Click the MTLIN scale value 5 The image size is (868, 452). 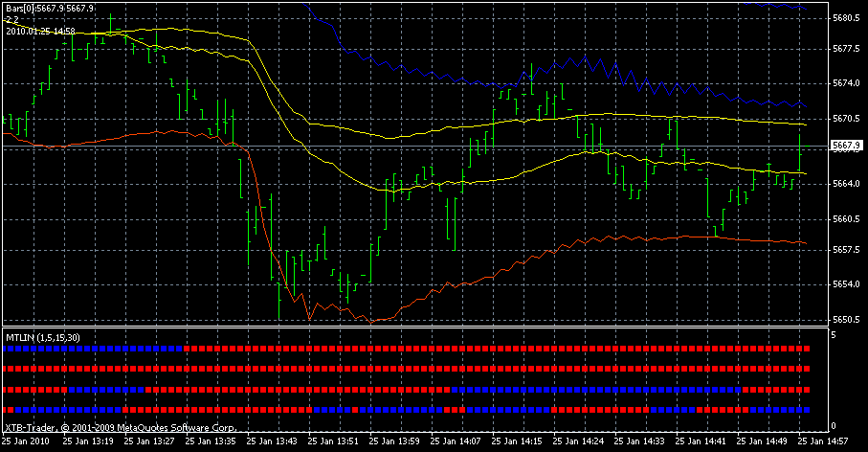[x=834, y=335]
